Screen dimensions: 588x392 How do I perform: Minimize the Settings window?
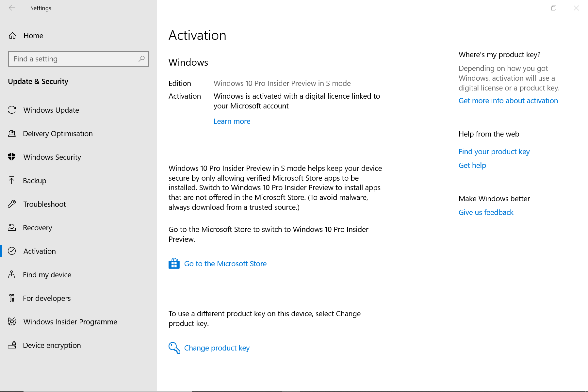point(531,8)
